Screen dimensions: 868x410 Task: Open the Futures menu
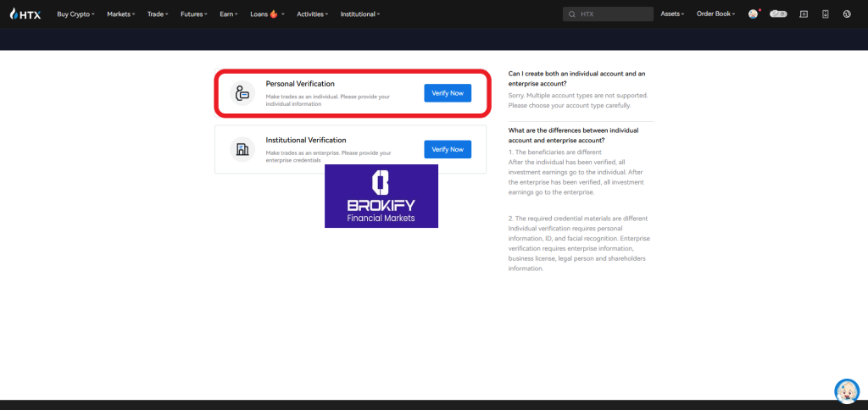coord(195,14)
